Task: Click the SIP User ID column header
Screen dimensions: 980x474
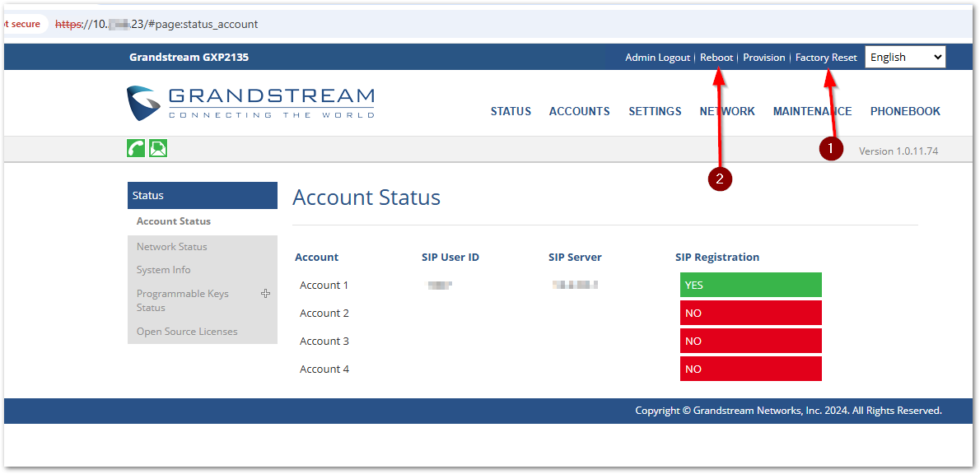Action: 450,258
